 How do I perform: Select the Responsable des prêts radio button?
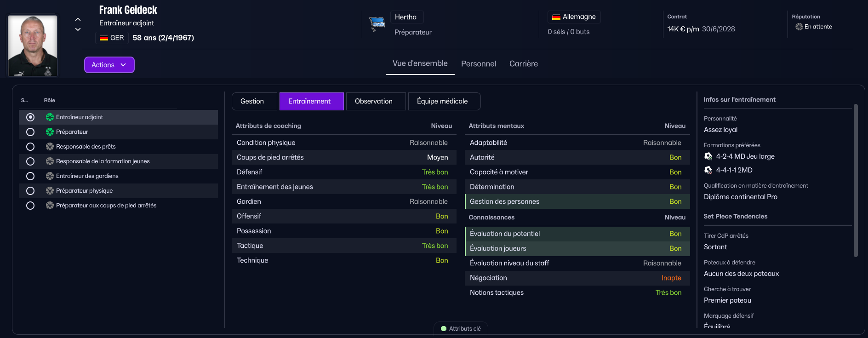pyautogui.click(x=30, y=147)
